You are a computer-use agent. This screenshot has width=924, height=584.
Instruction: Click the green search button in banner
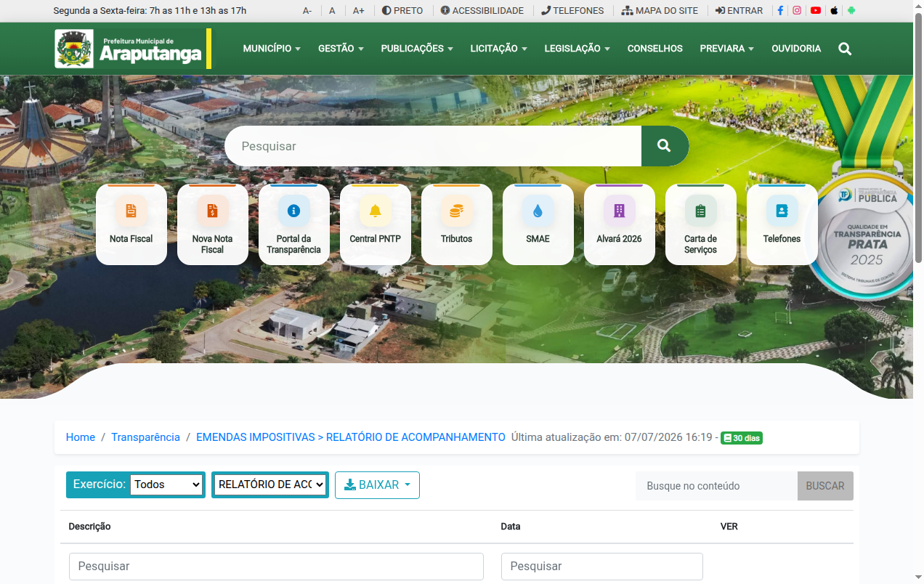point(665,146)
